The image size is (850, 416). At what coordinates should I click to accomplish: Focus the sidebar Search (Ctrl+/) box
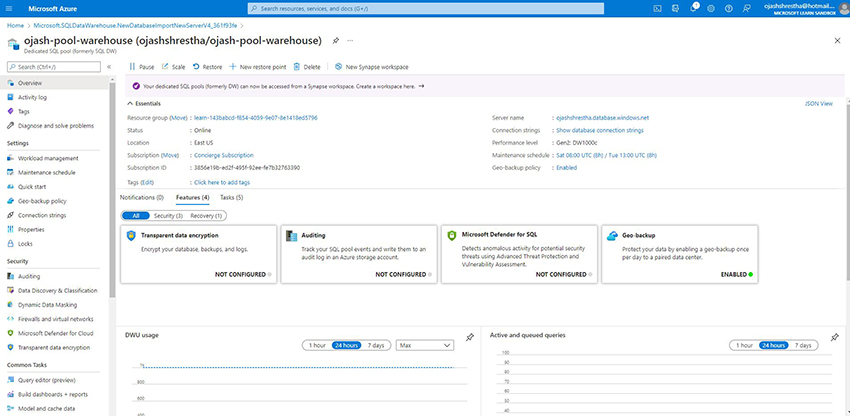click(x=54, y=67)
